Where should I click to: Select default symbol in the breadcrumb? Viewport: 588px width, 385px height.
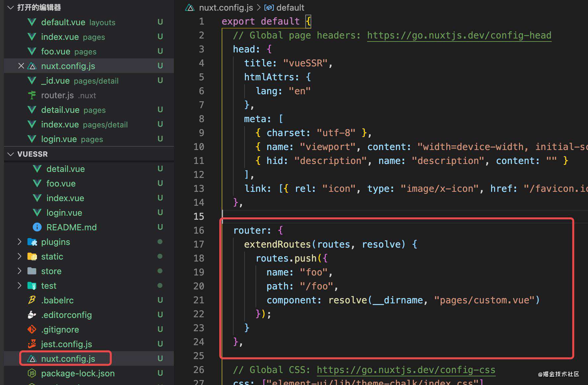click(290, 8)
